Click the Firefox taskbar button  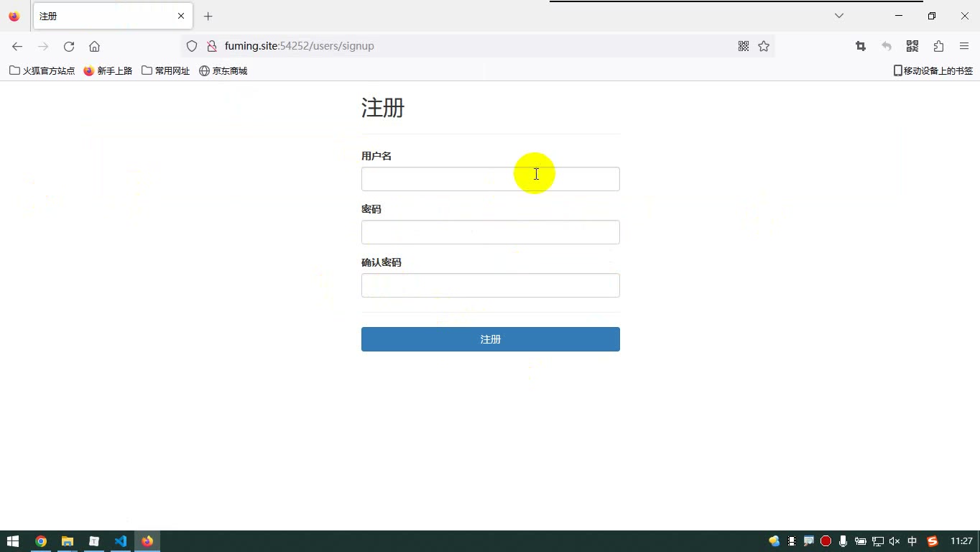pos(147,541)
